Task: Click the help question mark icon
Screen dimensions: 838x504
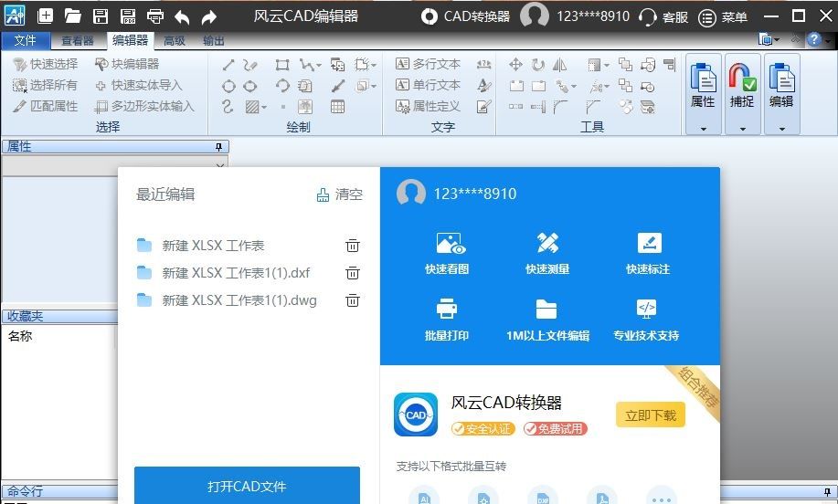Action: tap(814, 39)
